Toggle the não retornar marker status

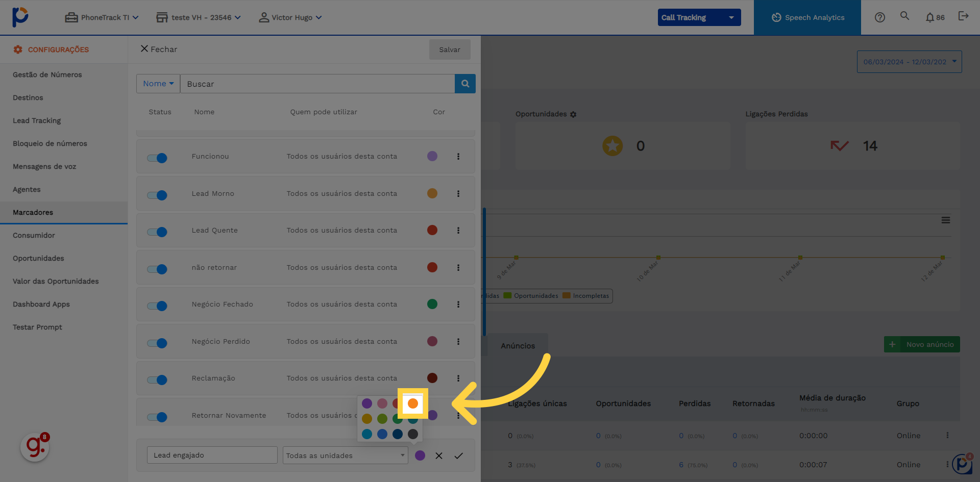[x=157, y=269]
